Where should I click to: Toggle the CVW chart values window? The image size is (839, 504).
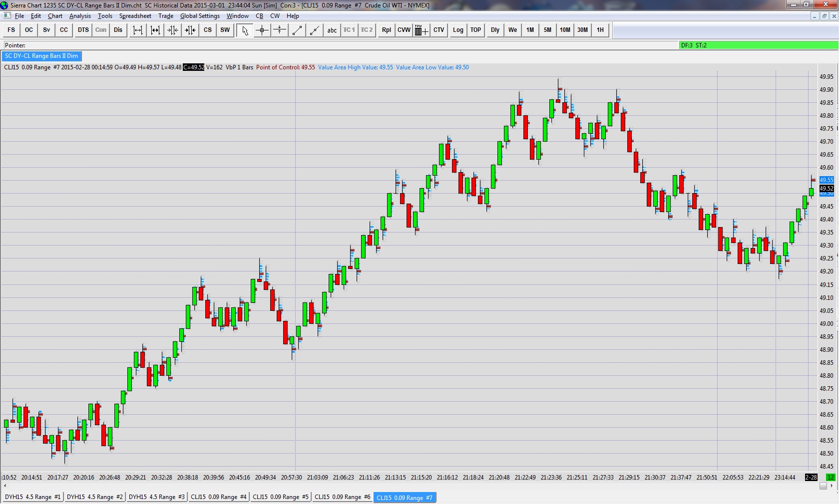point(404,30)
